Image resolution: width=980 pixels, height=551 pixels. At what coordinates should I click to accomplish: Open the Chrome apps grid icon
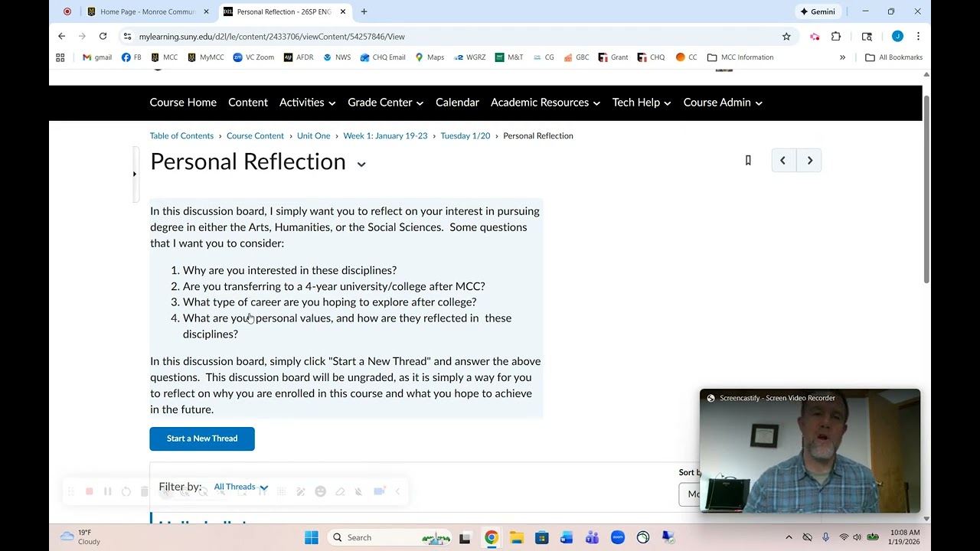(60, 57)
